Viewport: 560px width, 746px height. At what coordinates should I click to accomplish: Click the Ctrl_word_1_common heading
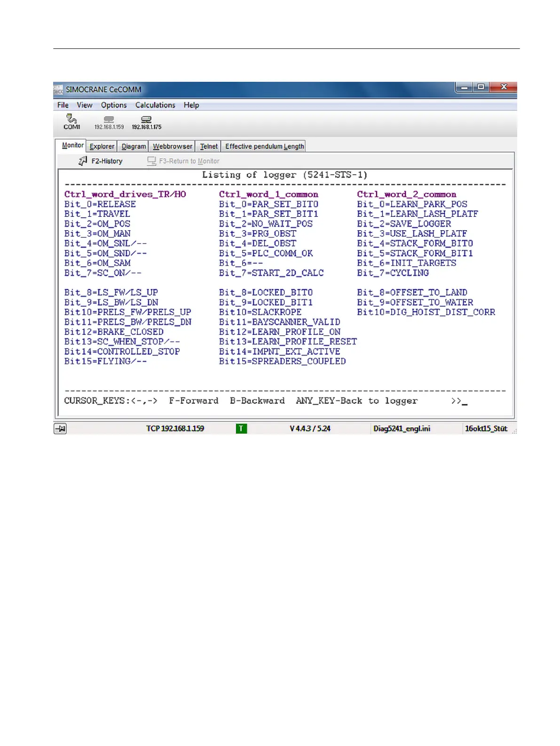(x=268, y=195)
